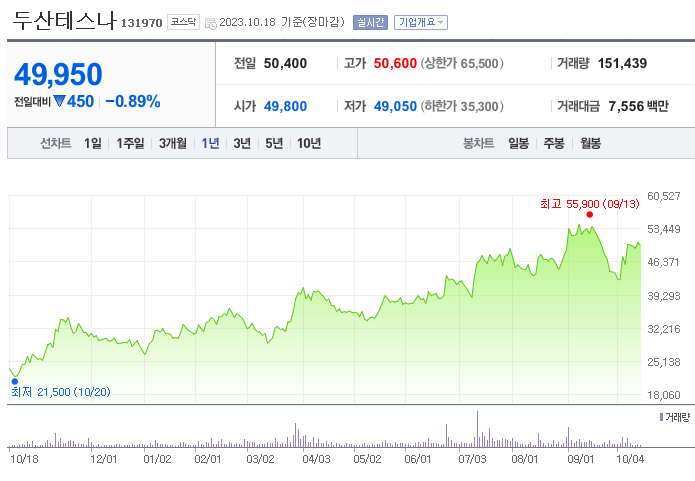This screenshot has height=481, width=695.
Task: Click the 02/01 date axis label
Action: 207,459
